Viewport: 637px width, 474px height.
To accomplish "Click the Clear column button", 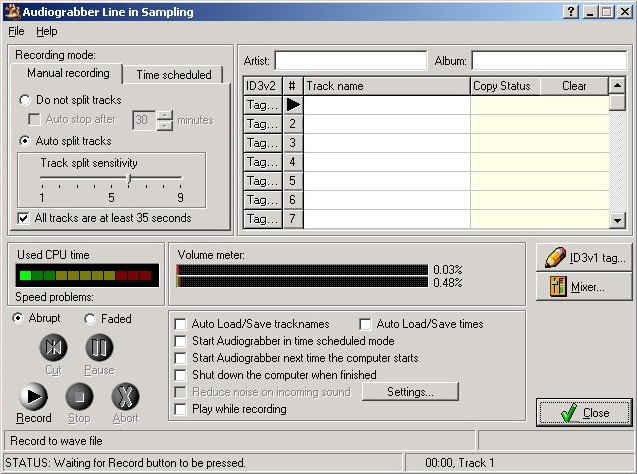I will point(574,86).
